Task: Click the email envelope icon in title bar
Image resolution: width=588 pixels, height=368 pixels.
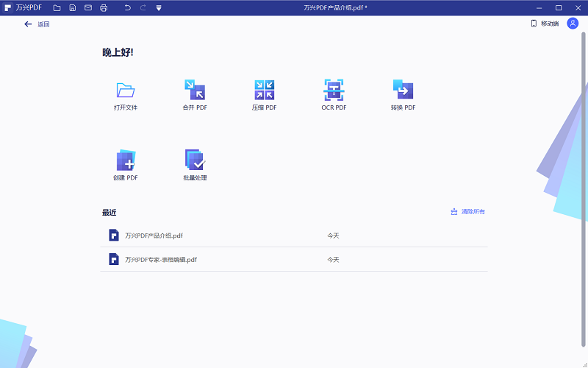Action: coord(88,7)
